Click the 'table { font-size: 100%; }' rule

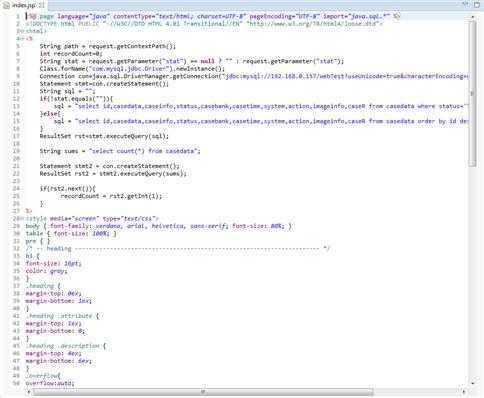click(x=71, y=234)
